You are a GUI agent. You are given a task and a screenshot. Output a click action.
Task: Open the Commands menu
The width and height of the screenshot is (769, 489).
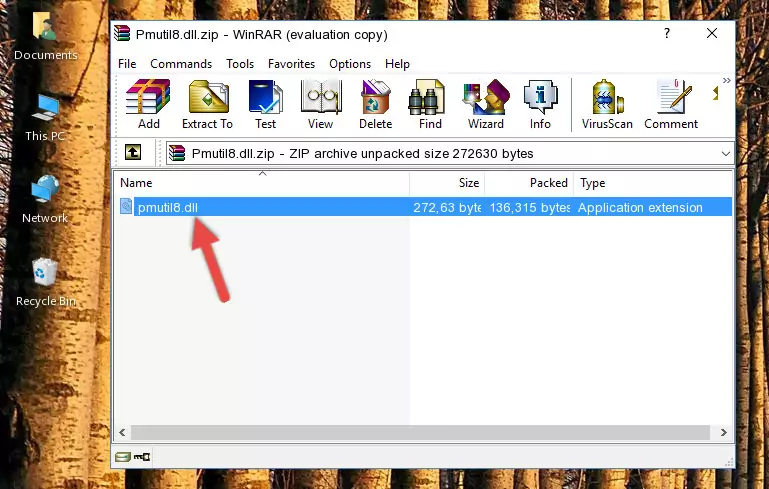pyautogui.click(x=181, y=64)
